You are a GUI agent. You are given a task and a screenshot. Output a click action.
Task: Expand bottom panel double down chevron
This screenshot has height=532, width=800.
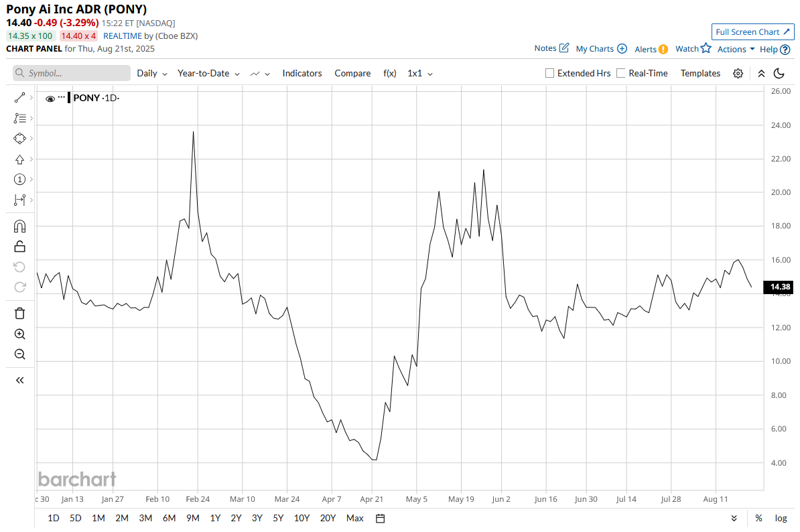[734, 518]
